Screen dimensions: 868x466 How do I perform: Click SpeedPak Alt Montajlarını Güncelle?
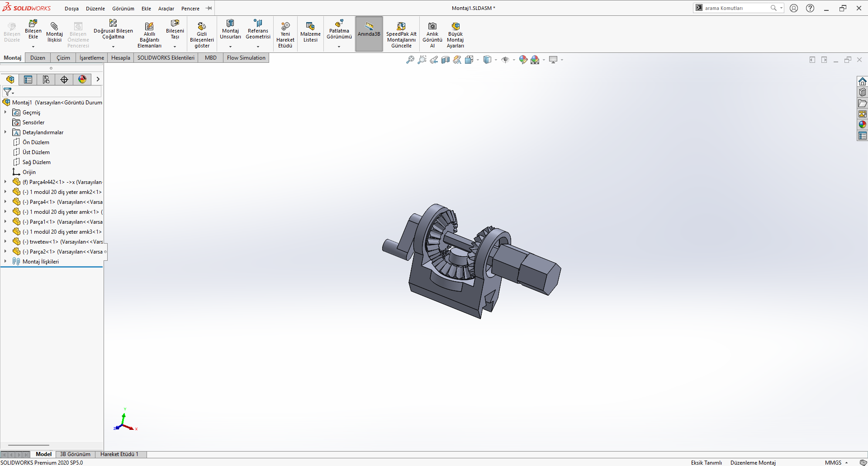click(x=401, y=35)
